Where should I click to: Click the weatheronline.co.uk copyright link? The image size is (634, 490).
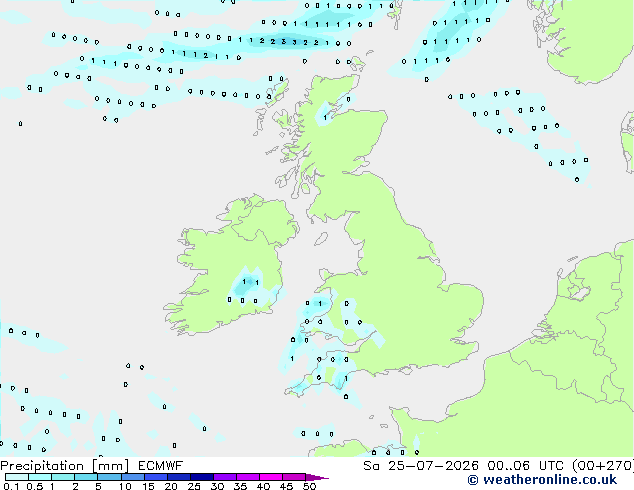[x=542, y=480]
